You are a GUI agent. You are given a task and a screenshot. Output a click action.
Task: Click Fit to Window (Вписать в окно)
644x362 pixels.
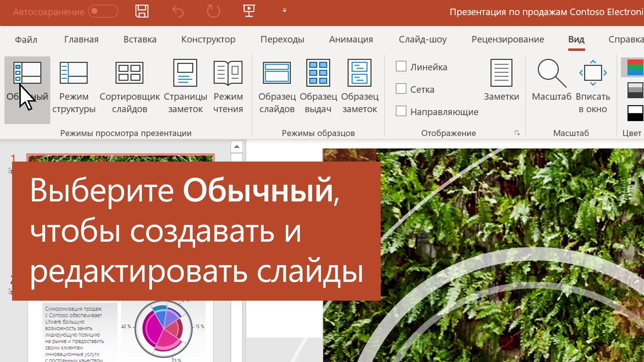[593, 86]
